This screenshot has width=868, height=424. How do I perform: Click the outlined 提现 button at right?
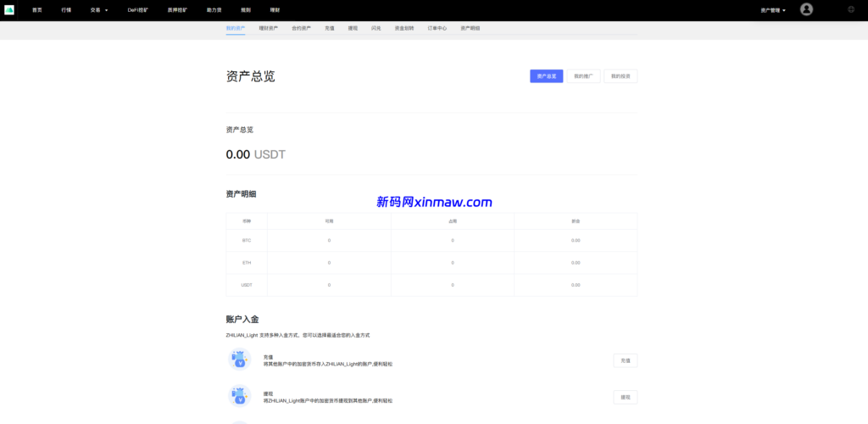tap(625, 397)
